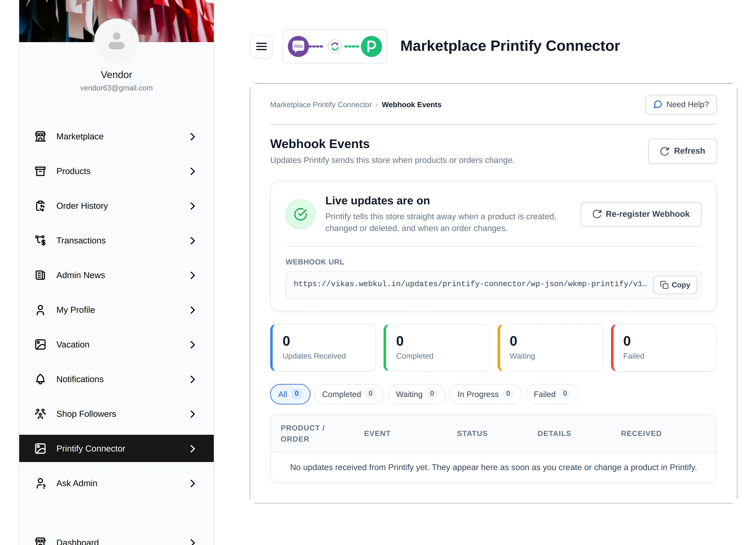Select the All filter tab
756x545 pixels.
[x=290, y=394]
